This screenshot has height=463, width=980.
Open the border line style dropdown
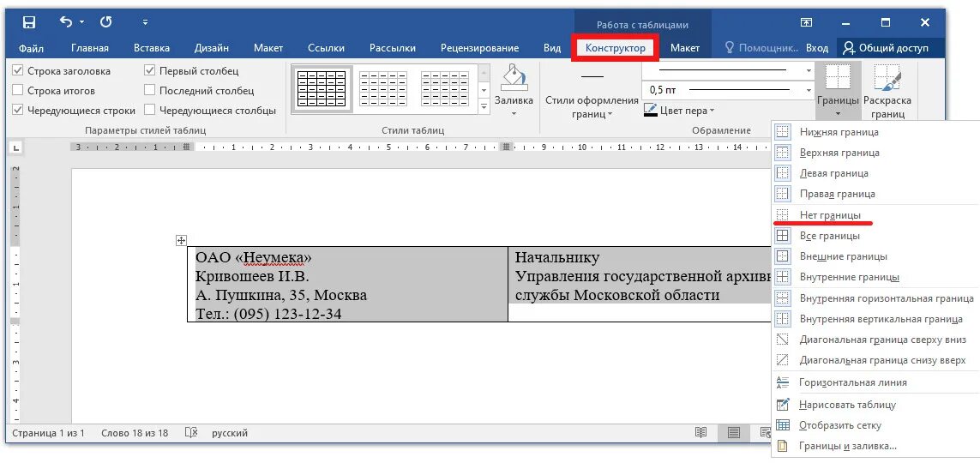tap(809, 71)
